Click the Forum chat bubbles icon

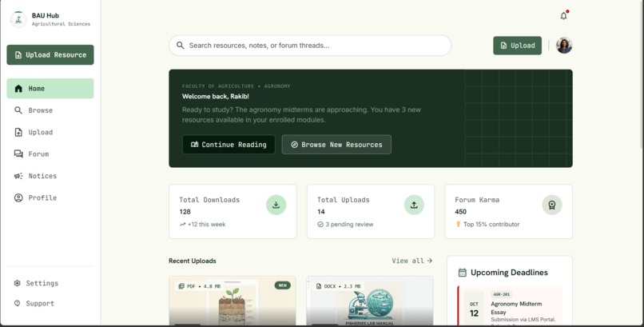pos(18,154)
